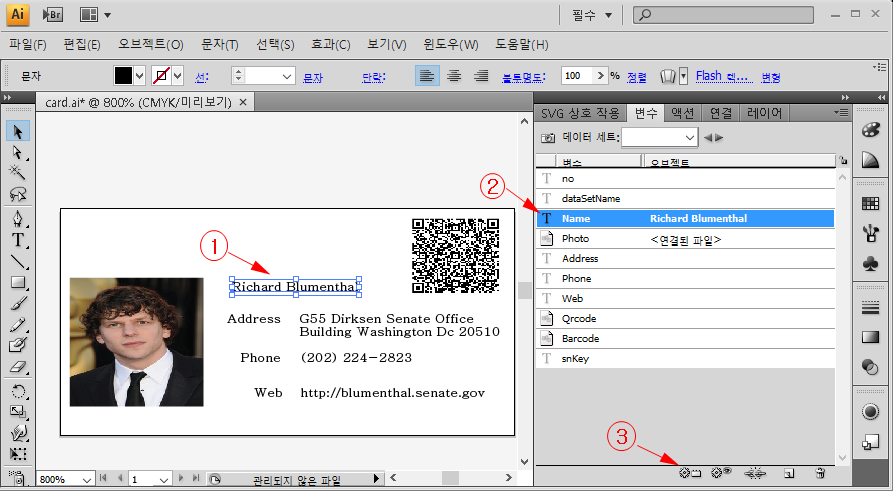Select the Type tool in toolbox
Image resolution: width=893 pixels, height=491 pixels.
pos(18,240)
